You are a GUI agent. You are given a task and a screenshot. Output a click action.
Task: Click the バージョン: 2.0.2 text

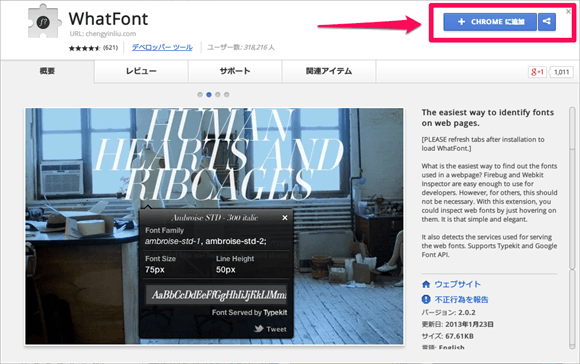449,313
